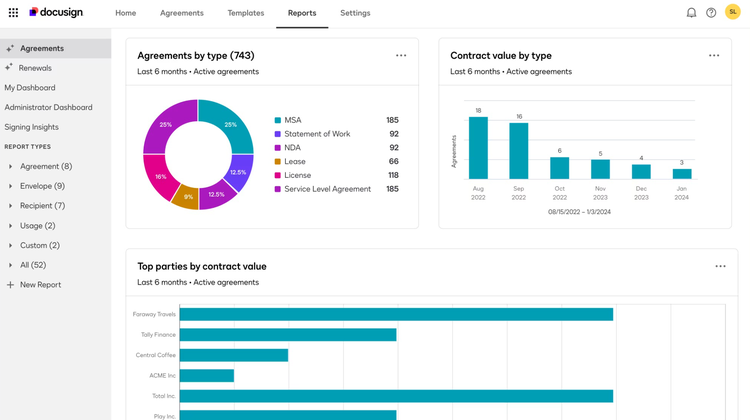750x420 pixels.
Task: Switch to the Agreements tab
Action: [x=182, y=13]
